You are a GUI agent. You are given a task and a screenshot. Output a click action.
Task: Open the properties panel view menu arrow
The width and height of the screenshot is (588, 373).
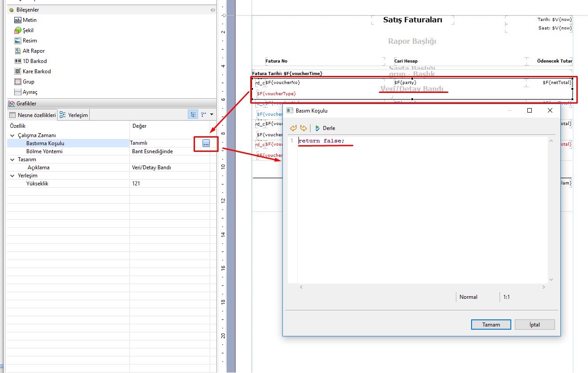coord(211,115)
